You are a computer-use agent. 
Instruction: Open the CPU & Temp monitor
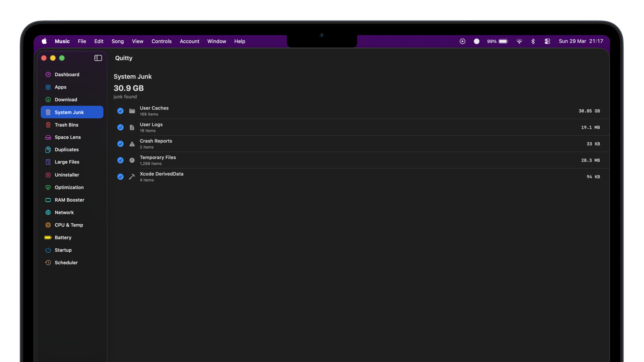(x=69, y=225)
